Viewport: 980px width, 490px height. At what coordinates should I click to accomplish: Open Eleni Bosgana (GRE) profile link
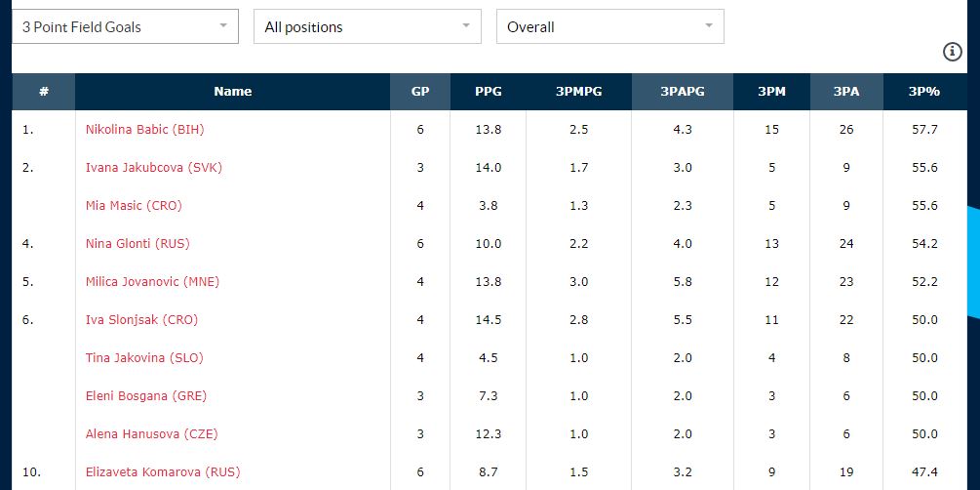pos(145,395)
